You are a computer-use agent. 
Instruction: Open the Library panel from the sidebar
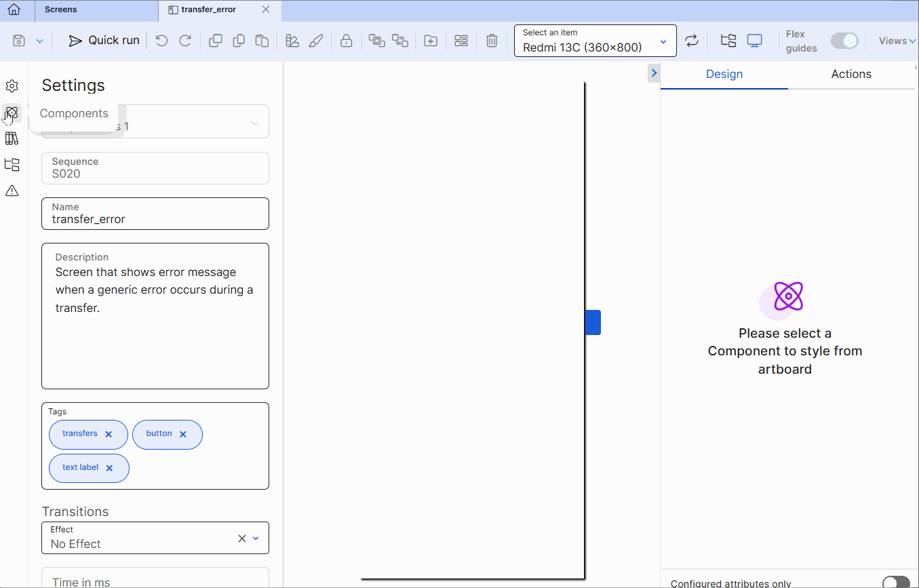12,138
